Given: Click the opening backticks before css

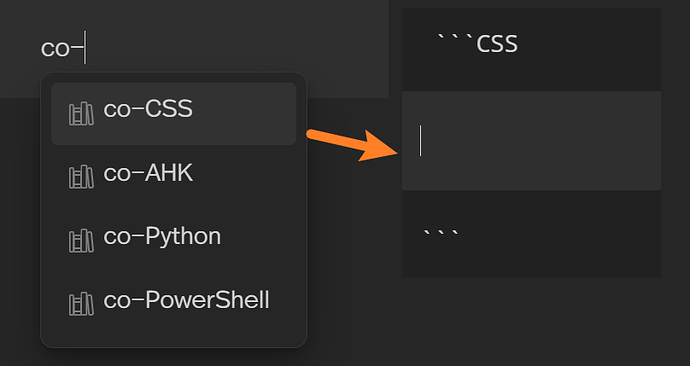Looking at the screenshot, I should [455, 39].
